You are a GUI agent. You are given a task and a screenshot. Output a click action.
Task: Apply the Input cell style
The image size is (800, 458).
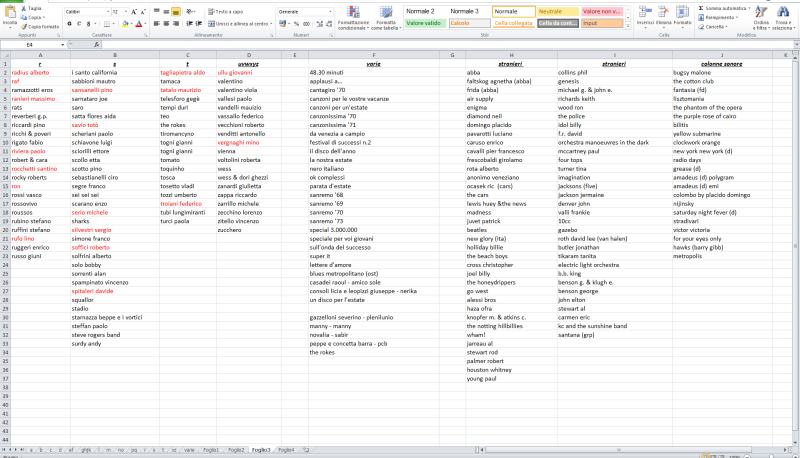tap(602, 23)
